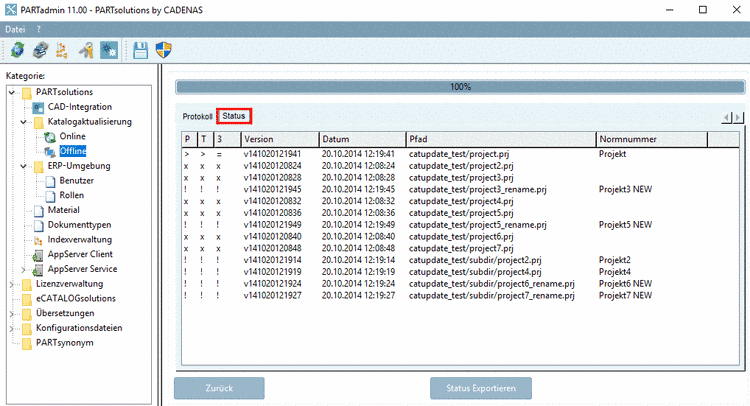Click Normnummer value Projekt5 NEW
This screenshot has width=750, height=406.
pyautogui.click(x=625, y=225)
